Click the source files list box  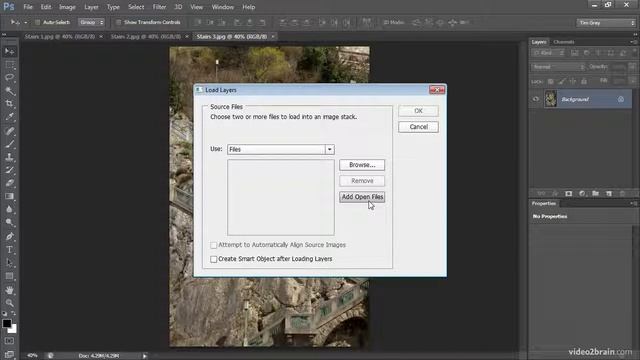[x=281, y=197]
